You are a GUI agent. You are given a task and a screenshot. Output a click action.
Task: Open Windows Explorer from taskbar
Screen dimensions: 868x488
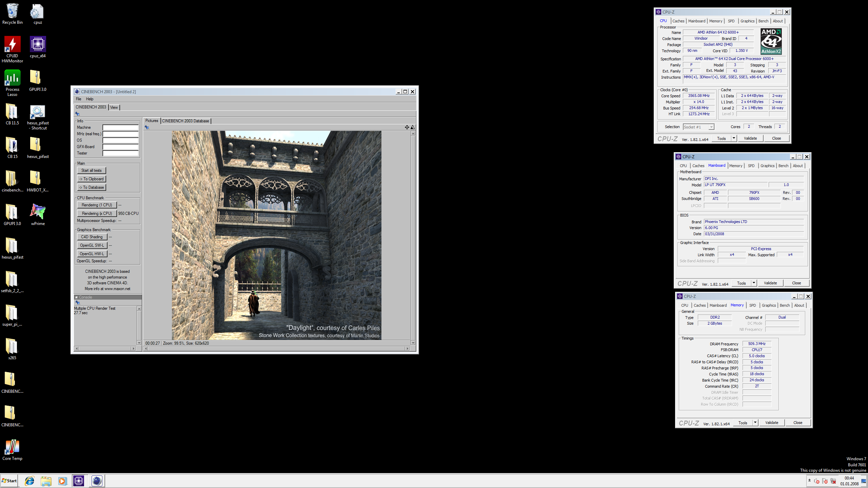coord(46,481)
